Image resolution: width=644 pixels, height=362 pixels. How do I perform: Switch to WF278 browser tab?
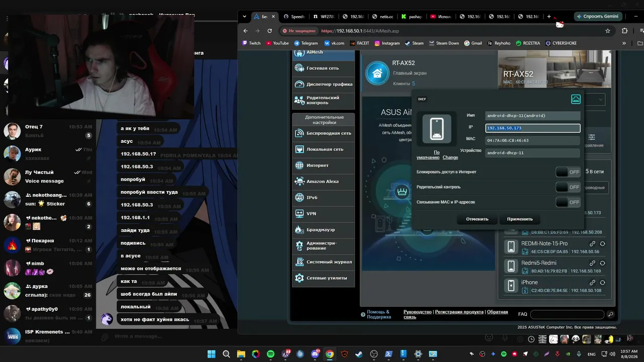(324, 17)
